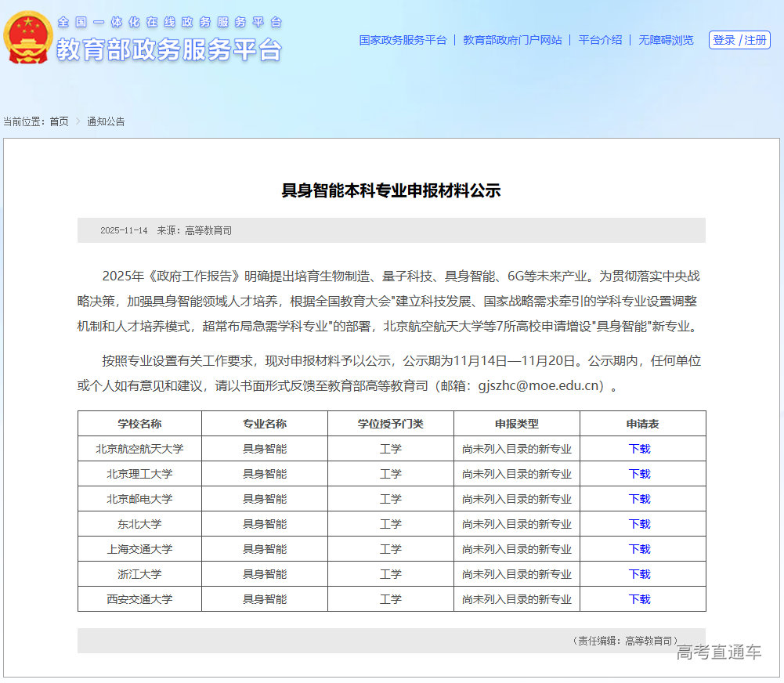The image size is (784, 683).
Task: Download 西安交通大学 application form
Action: [641, 599]
